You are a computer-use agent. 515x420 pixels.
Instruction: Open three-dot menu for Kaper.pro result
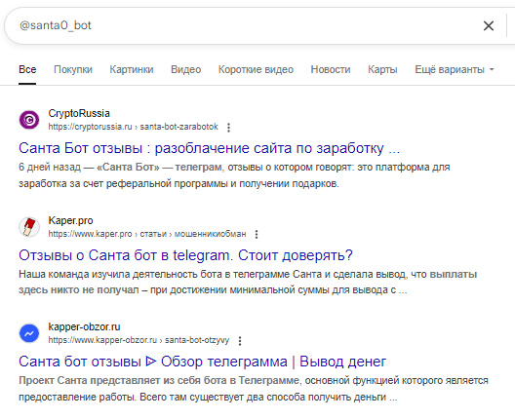coord(257,234)
